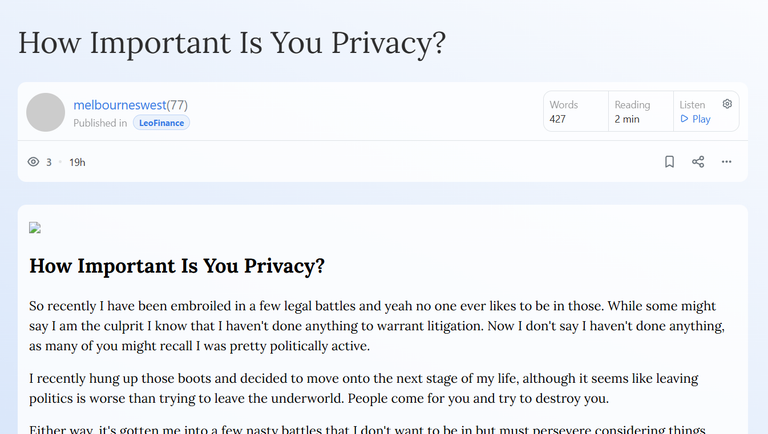Click the Listen label

pyautogui.click(x=692, y=105)
